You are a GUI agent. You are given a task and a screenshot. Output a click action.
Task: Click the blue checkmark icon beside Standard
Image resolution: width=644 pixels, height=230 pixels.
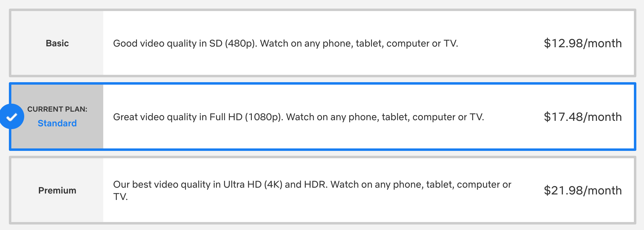12,117
